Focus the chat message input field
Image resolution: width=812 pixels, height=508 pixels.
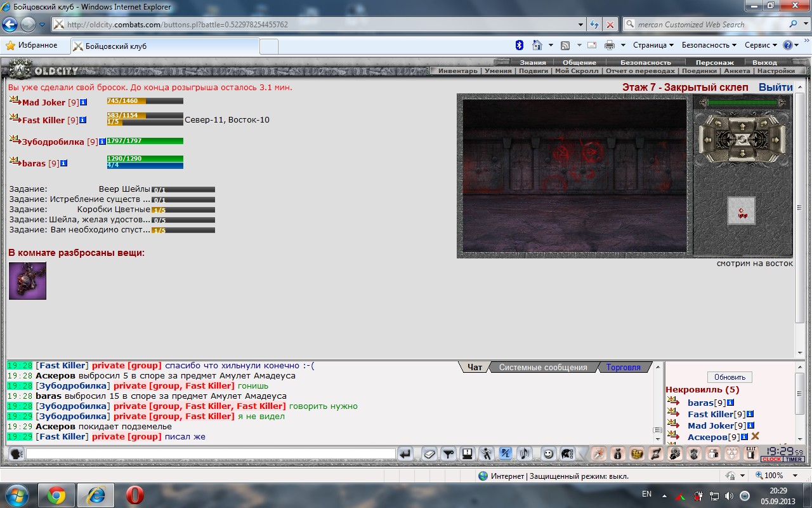tap(211, 454)
